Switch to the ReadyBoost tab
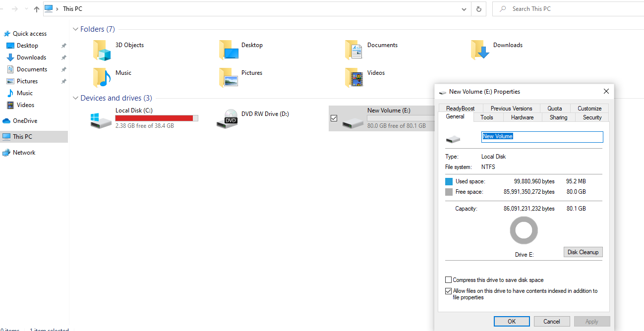 coord(460,108)
